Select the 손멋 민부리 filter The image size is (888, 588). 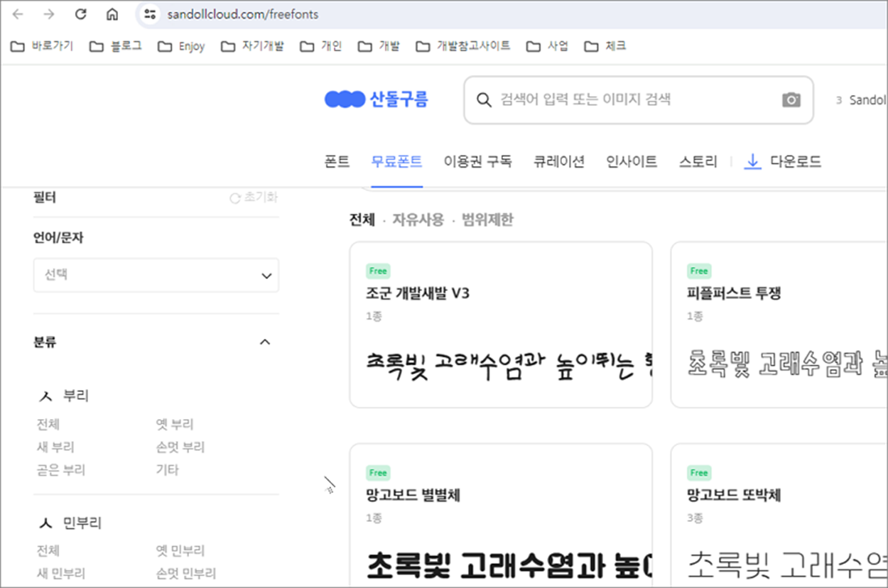point(186,573)
